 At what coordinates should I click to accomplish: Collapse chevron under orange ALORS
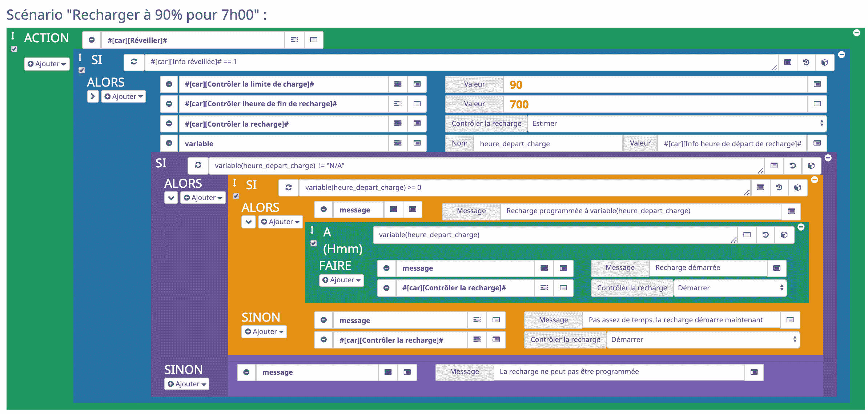[x=248, y=222]
